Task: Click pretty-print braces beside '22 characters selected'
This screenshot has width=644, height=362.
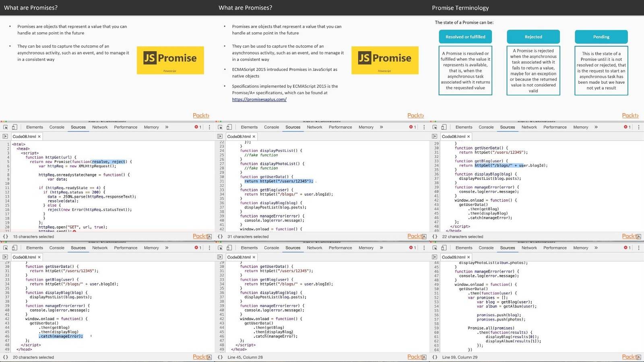Action: (435, 237)
